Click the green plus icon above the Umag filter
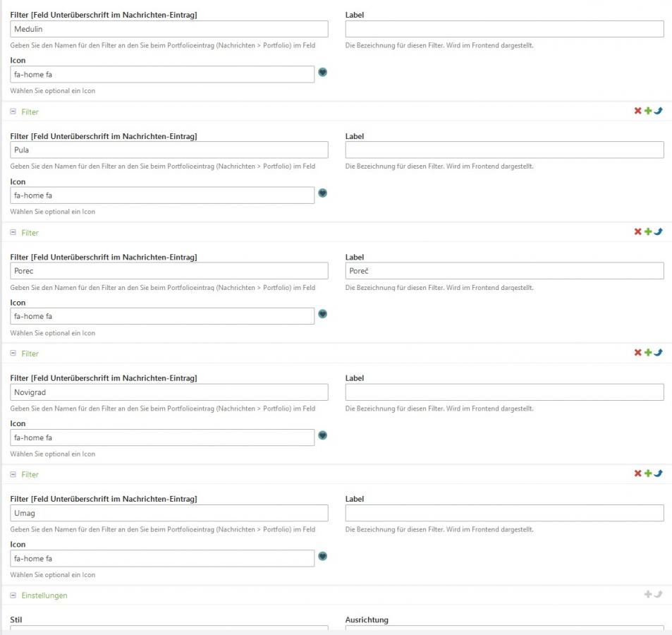 tap(648, 473)
